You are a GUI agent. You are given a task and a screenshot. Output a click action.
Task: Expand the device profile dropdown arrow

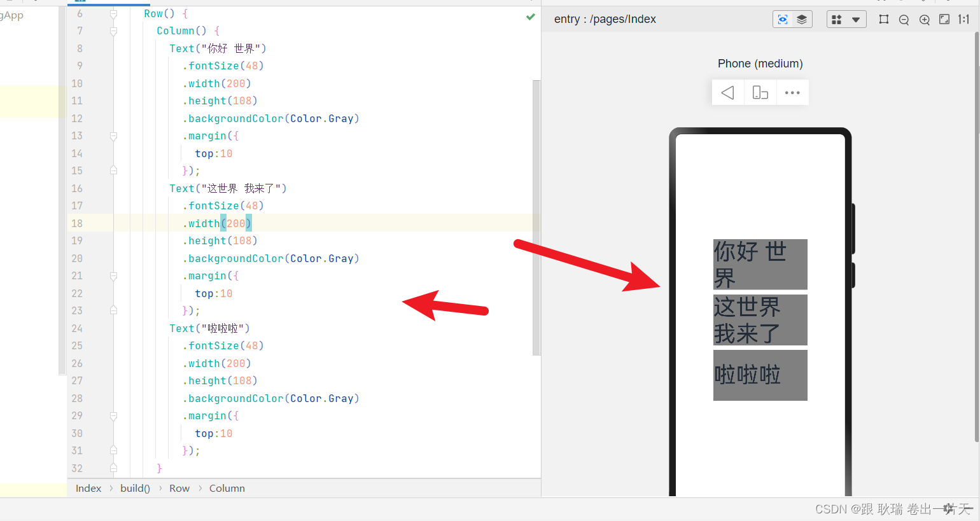point(856,20)
